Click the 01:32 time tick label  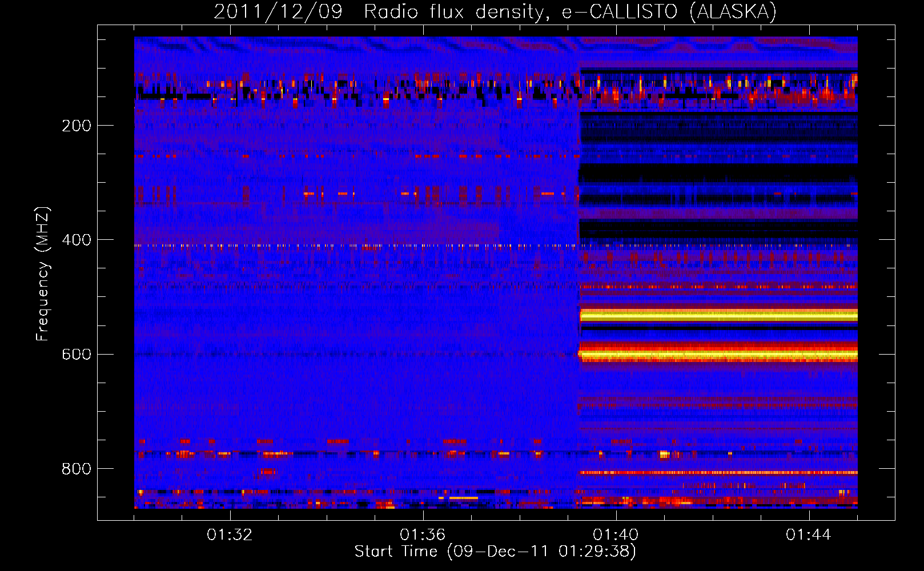[230, 535]
